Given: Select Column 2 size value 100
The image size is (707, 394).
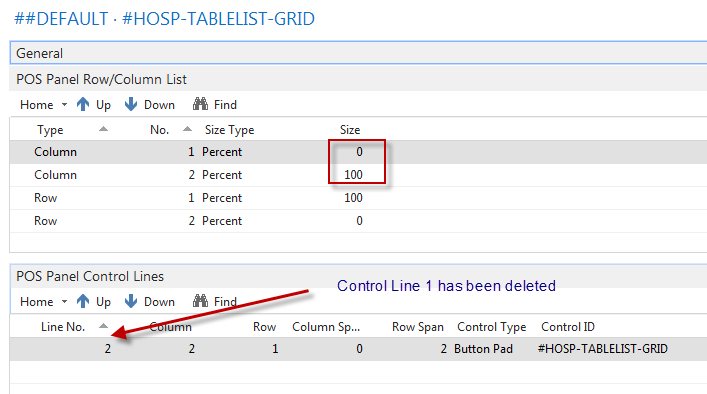Looking at the screenshot, I should click(x=353, y=175).
